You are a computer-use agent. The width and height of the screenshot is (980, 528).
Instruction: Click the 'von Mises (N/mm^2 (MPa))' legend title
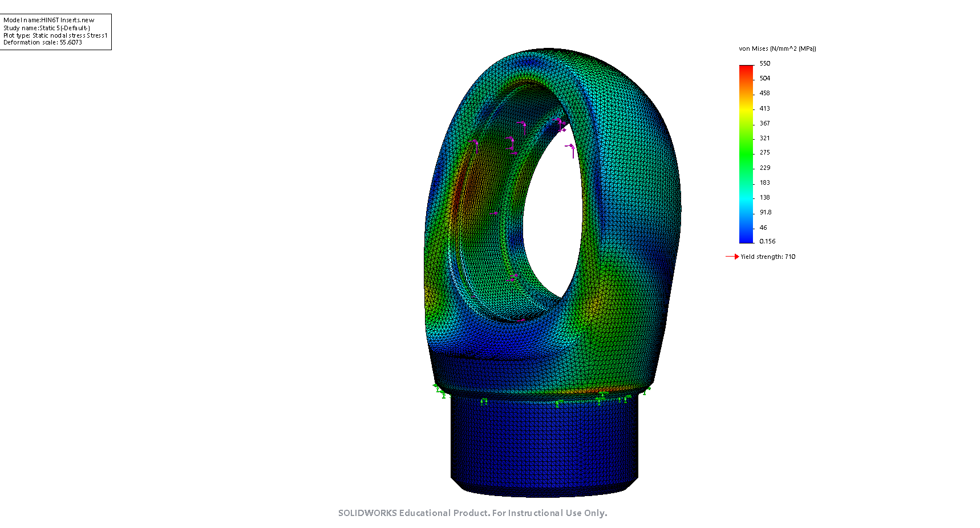(777, 48)
